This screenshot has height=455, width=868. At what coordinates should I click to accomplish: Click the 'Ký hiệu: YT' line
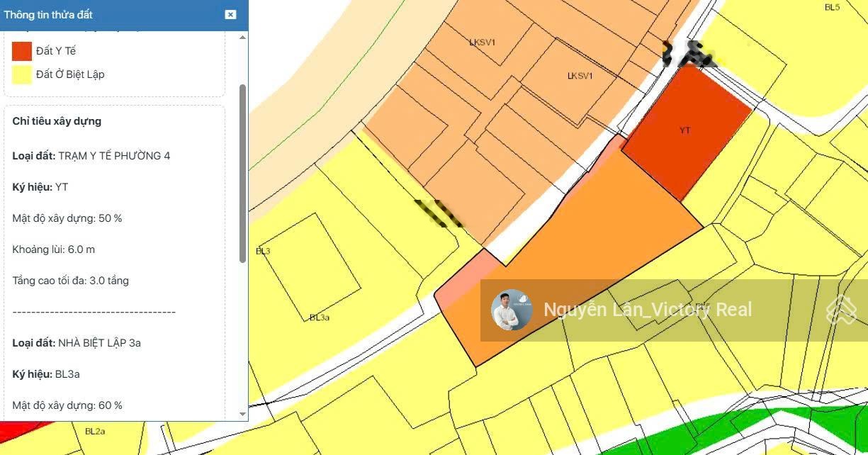(x=40, y=187)
